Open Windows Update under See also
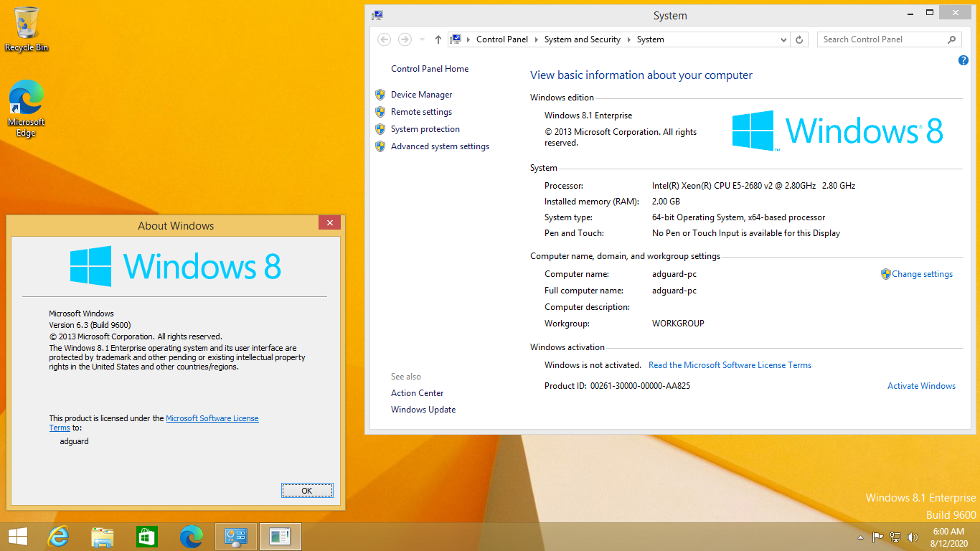The width and height of the screenshot is (980, 551). coord(423,410)
